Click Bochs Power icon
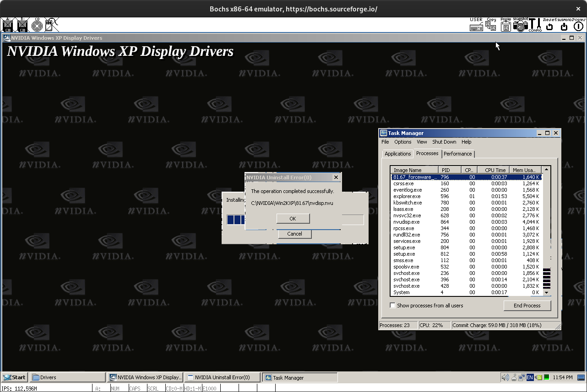587x392 pixels. pyautogui.click(x=579, y=25)
